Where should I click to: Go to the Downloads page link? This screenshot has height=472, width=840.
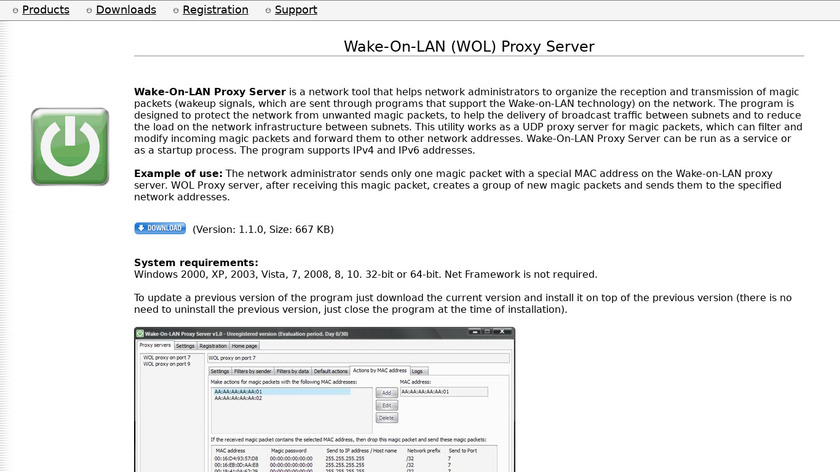point(126,10)
